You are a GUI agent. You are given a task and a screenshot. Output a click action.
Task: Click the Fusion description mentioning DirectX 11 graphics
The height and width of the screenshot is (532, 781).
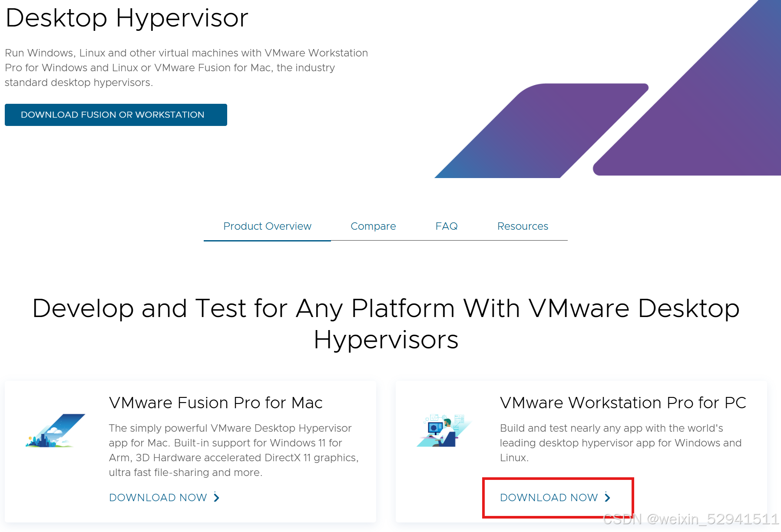click(x=234, y=450)
